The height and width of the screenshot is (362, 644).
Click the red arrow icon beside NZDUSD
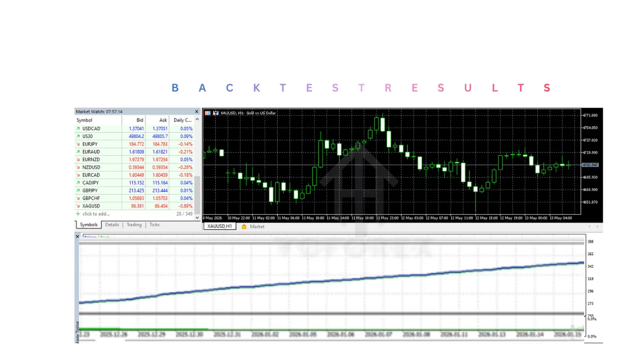coord(78,167)
